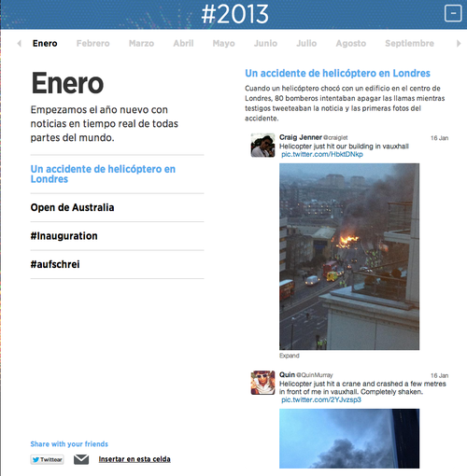Click the large Enero heading
This screenshot has width=467, height=476.
click(x=67, y=83)
